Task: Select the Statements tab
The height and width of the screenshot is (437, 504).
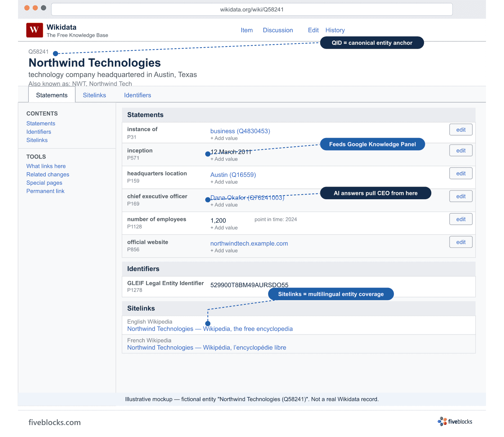Action: 52,95
